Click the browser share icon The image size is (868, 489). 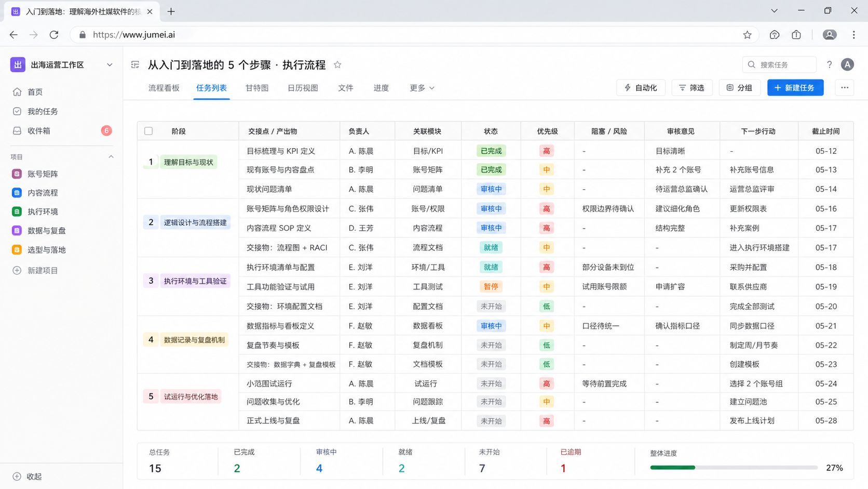pyautogui.click(x=796, y=35)
